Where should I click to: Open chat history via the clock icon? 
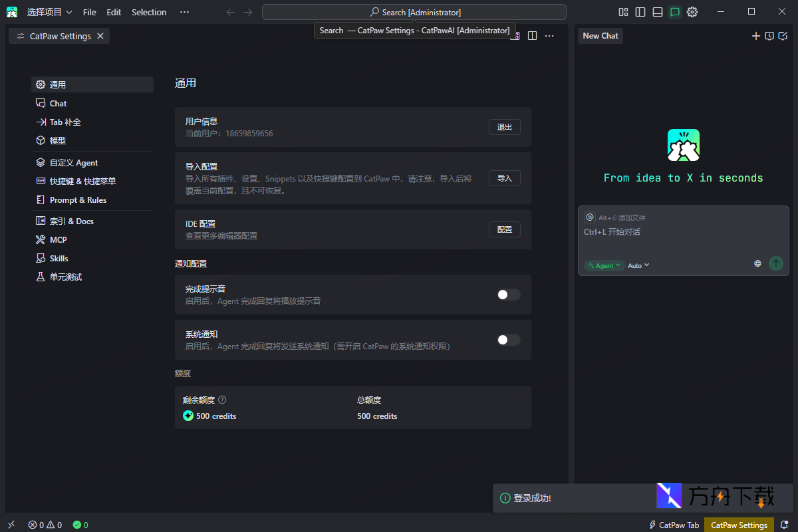coord(769,36)
